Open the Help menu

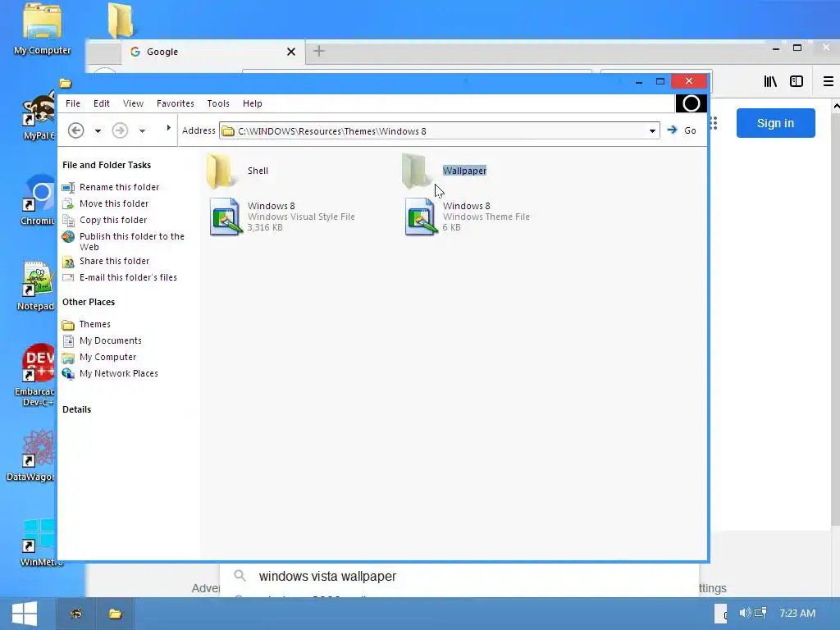[253, 103]
